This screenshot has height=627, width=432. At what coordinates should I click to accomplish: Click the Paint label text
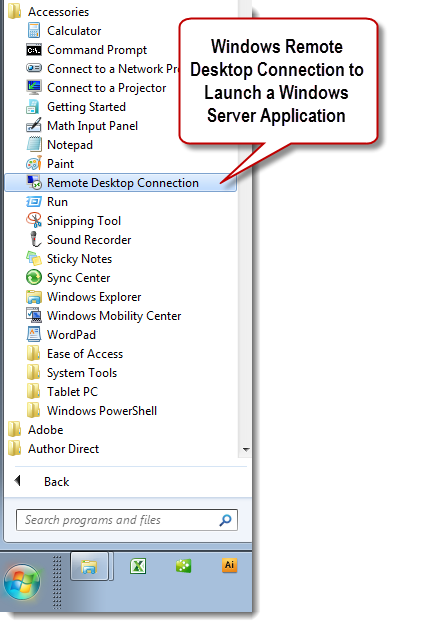coord(61,164)
